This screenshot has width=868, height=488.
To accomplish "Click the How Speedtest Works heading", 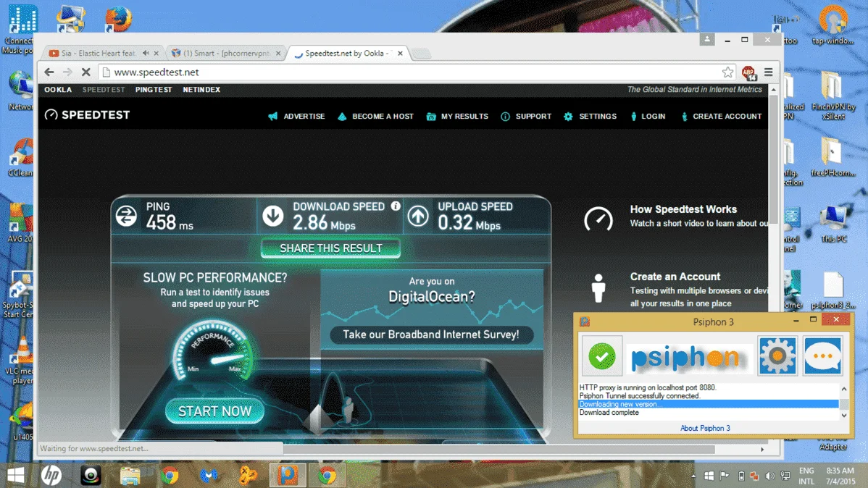I will 683,209.
